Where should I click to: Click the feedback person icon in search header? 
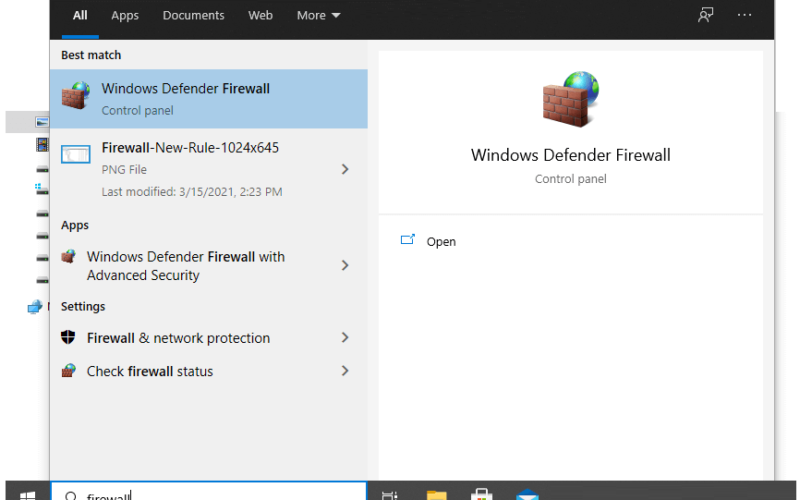point(705,15)
